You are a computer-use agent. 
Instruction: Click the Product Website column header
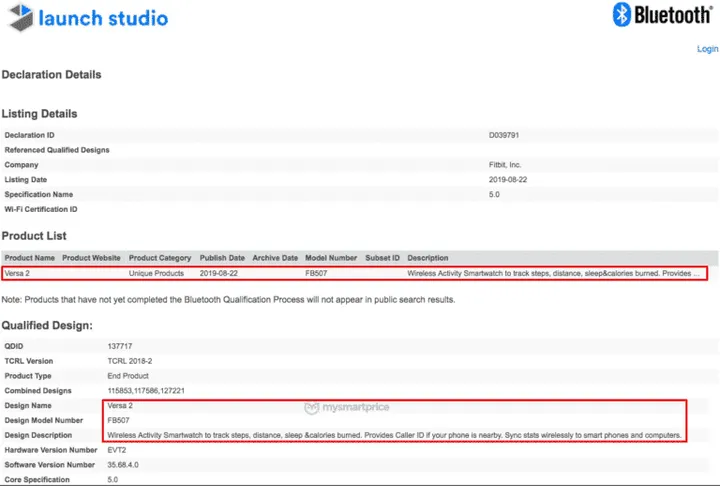(x=91, y=258)
